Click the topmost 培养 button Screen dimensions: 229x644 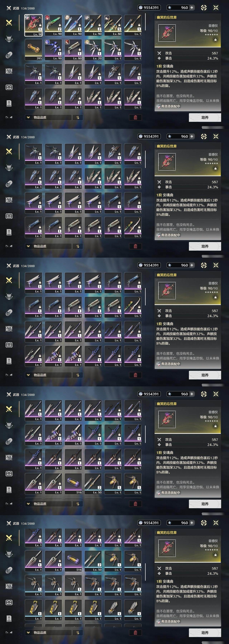click(x=205, y=117)
